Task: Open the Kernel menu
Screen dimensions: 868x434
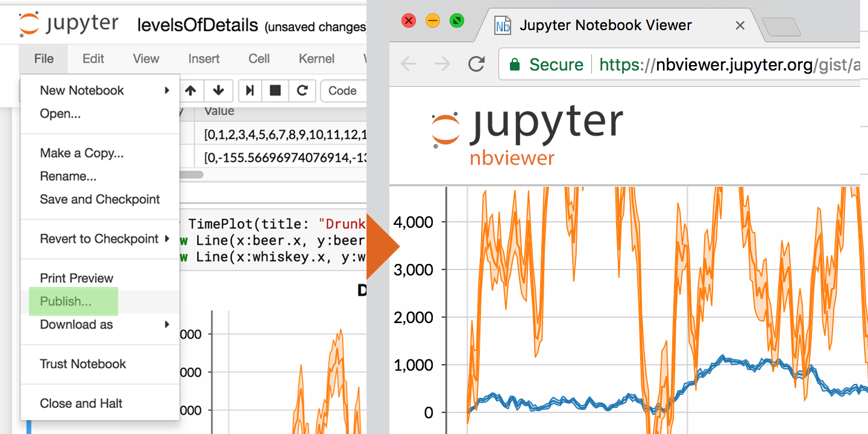Action: tap(316, 58)
